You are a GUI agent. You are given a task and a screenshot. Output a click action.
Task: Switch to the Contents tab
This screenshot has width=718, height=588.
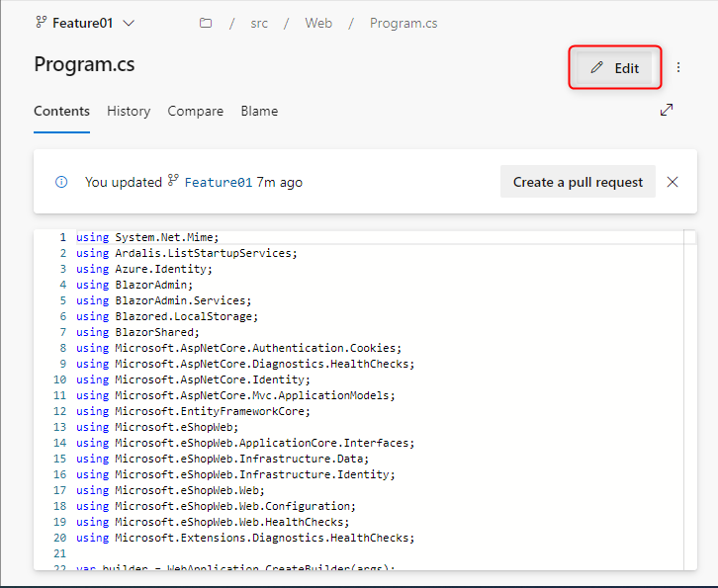(x=62, y=112)
